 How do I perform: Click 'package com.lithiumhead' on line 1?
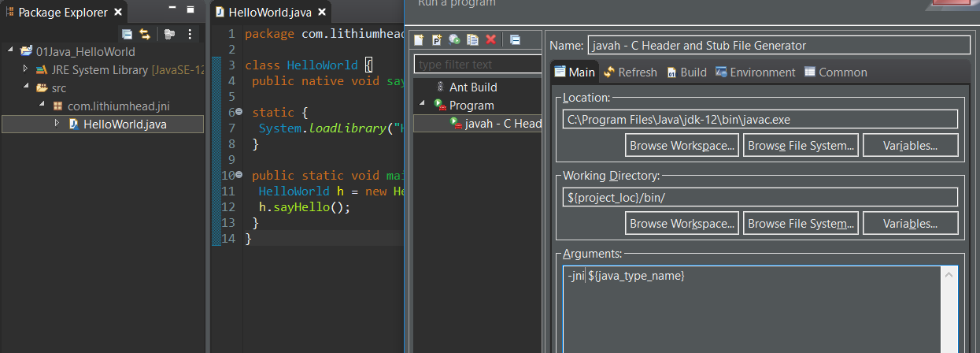[324, 34]
